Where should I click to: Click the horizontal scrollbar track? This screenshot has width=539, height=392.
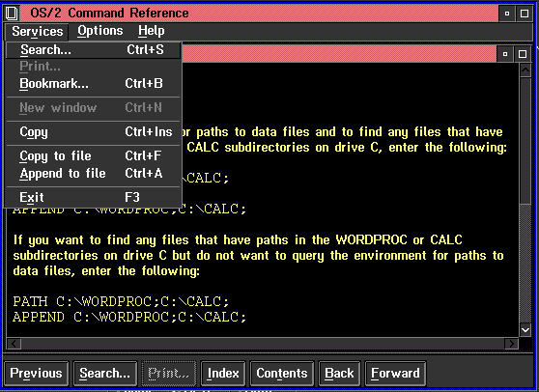pyautogui.click(x=263, y=343)
